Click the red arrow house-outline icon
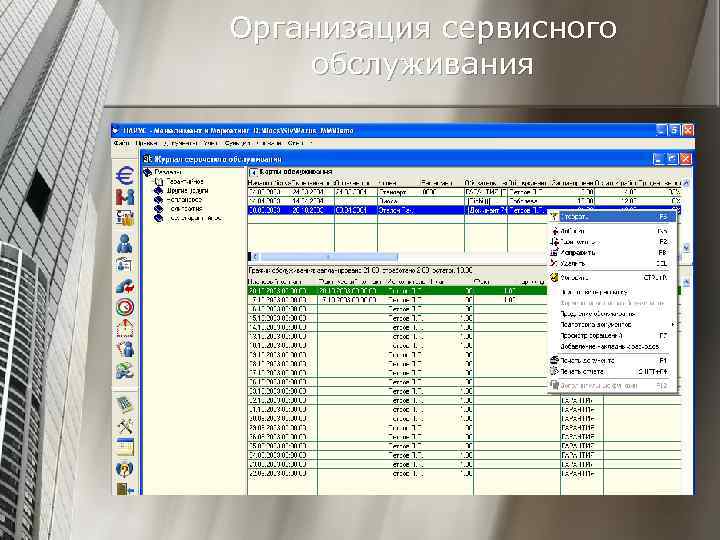This screenshot has height=540, width=720. click(x=124, y=328)
